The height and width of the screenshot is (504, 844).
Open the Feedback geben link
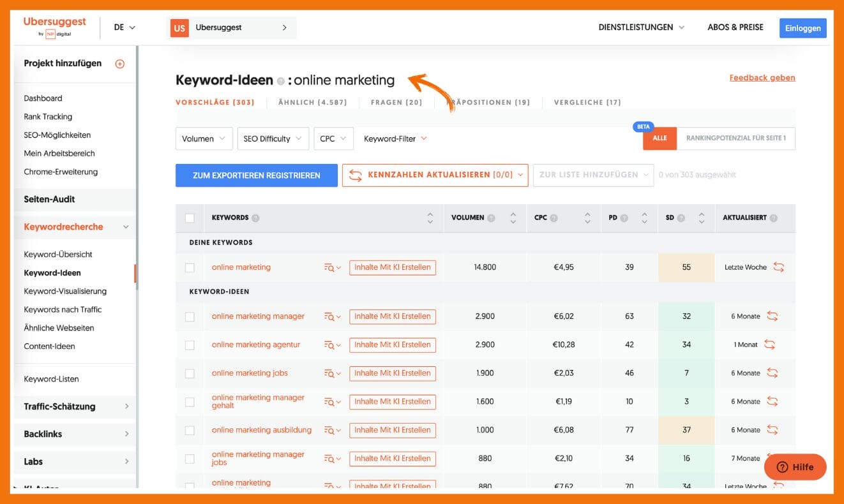point(762,78)
